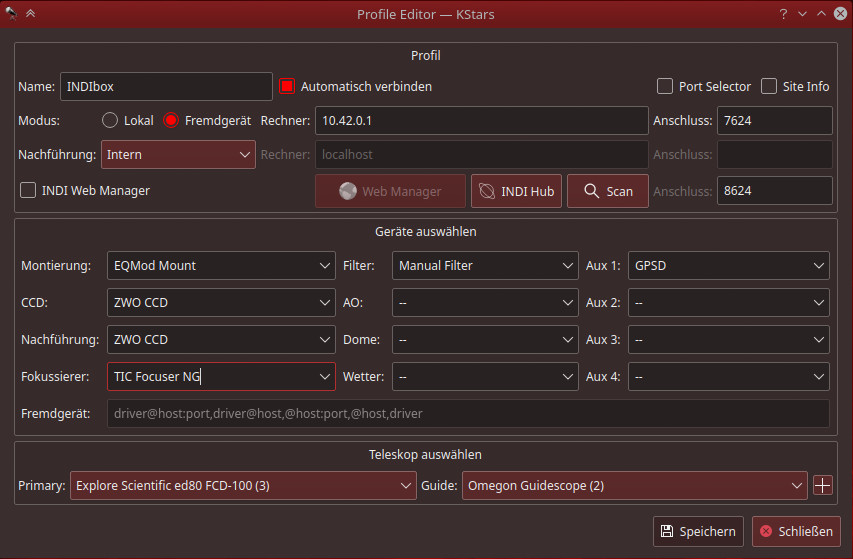Check the INDI Web Manager option
The width and height of the screenshot is (853, 559).
[28, 190]
